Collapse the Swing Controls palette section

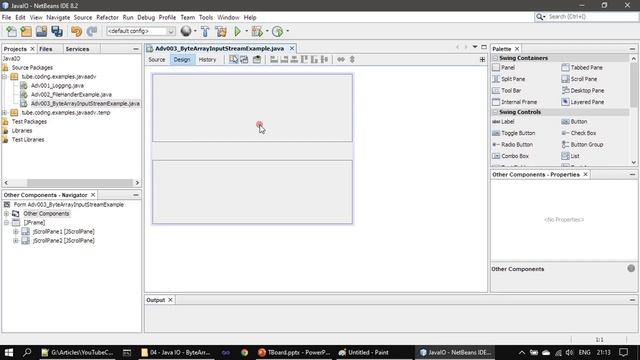click(495, 112)
